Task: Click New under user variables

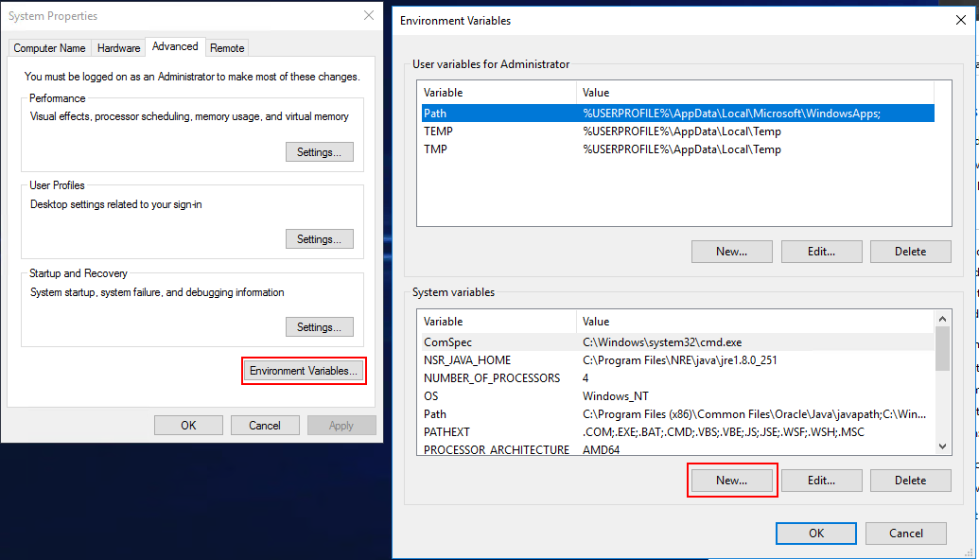Action: tap(731, 252)
